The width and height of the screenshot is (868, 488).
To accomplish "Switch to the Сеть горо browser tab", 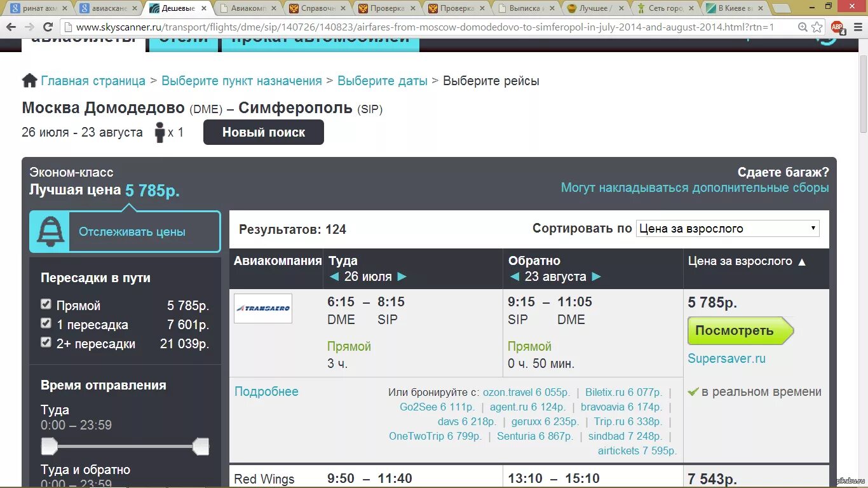I will [667, 8].
